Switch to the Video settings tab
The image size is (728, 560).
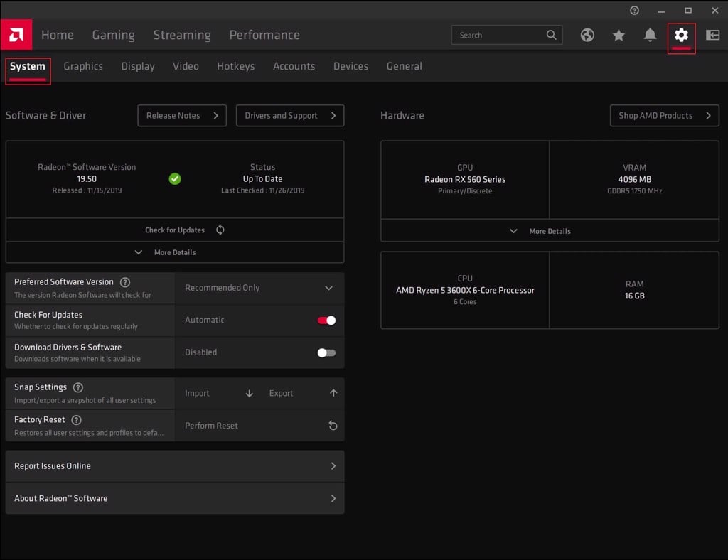186,66
